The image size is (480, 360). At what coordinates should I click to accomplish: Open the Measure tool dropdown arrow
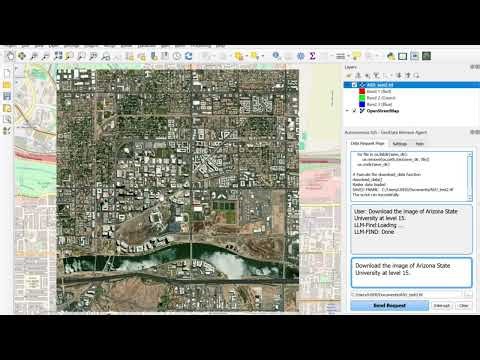coord(348,56)
